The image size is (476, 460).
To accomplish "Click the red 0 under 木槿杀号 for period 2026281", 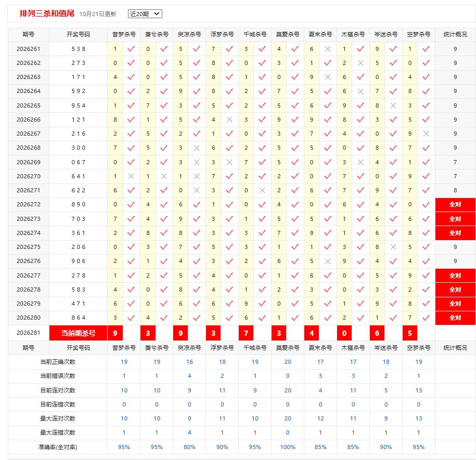I will tap(344, 333).
